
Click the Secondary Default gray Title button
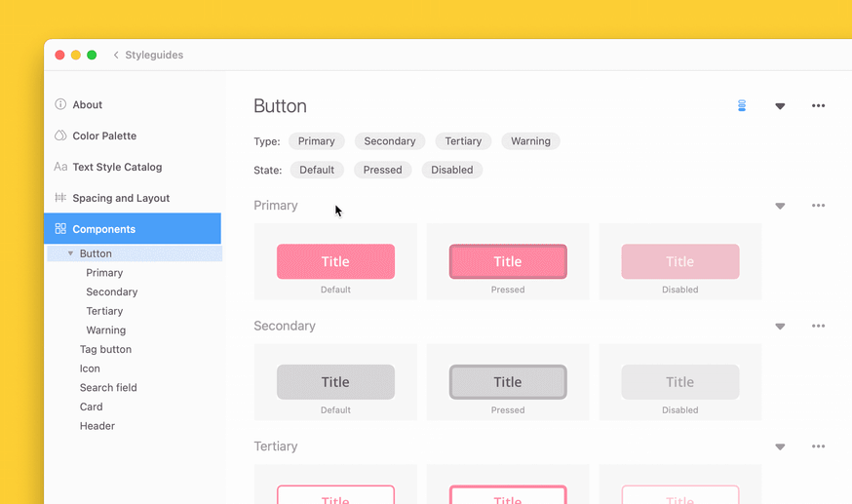(335, 382)
